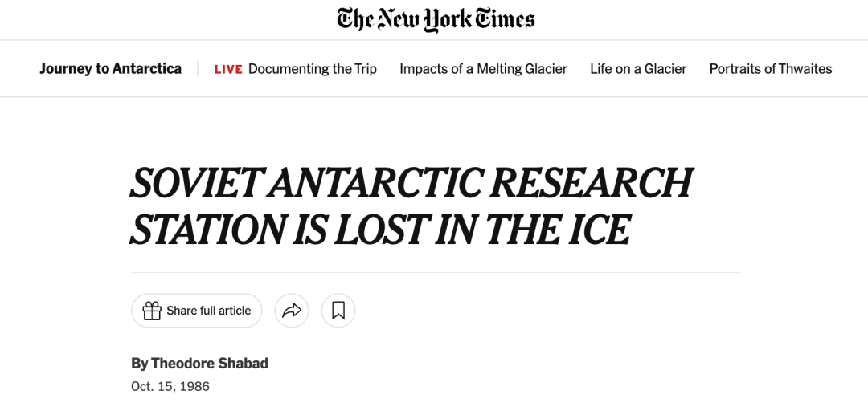Open the Journey to Antarctica section
Viewport: 868px width, 407px height.
[x=111, y=68]
